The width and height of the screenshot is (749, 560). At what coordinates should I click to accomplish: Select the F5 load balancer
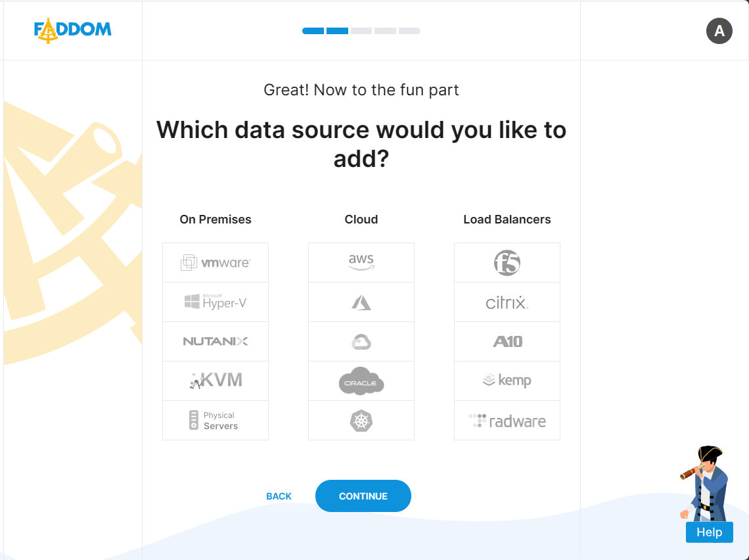pos(507,263)
